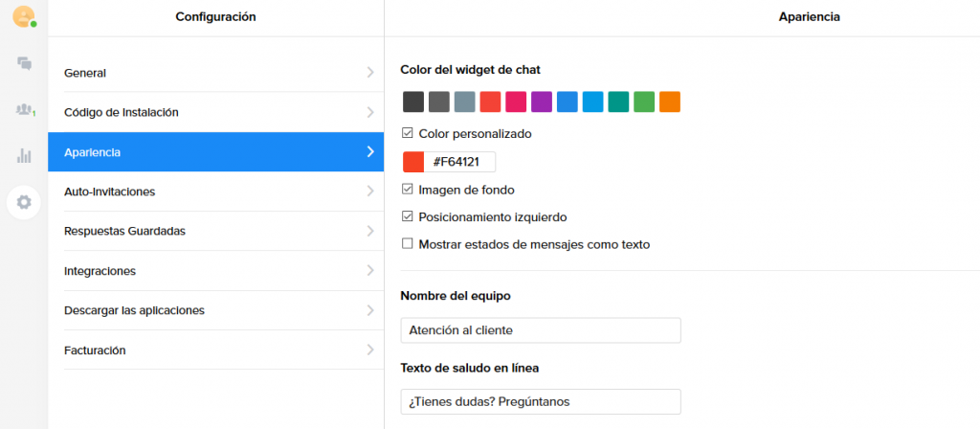Pick the dark blue widget color
980x429 pixels.
(x=567, y=102)
